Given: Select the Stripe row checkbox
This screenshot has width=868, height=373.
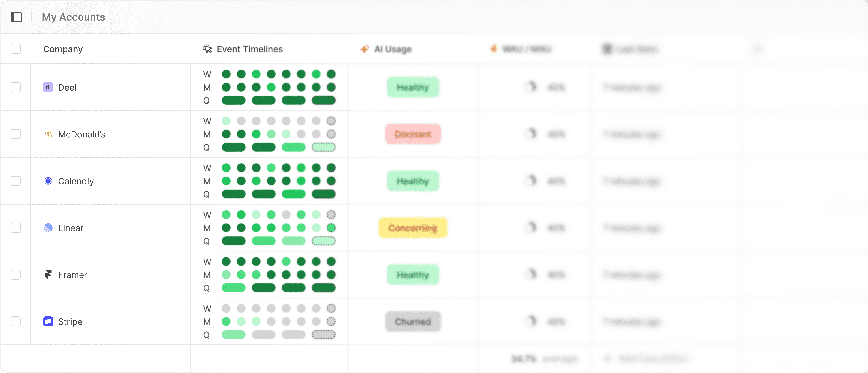Looking at the screenshot, I should (x=15, y=321).
